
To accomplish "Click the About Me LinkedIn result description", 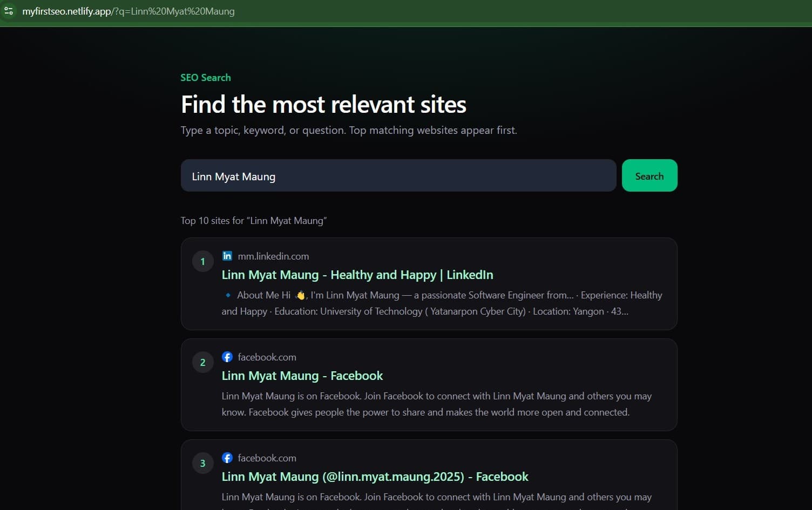I will pyautogui.click(x=442, y=303).
